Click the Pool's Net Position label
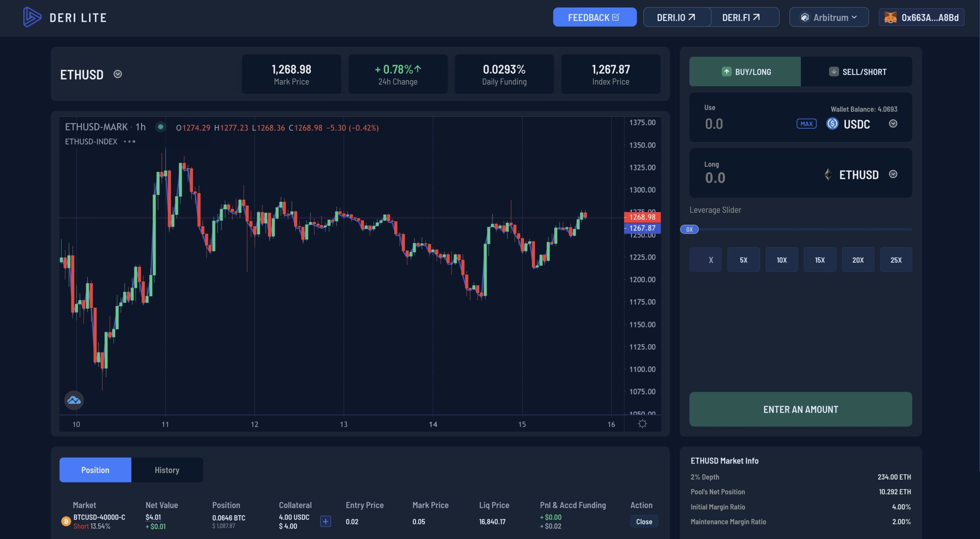The height and width of the screenshot is (539, 980). point(717,492)
